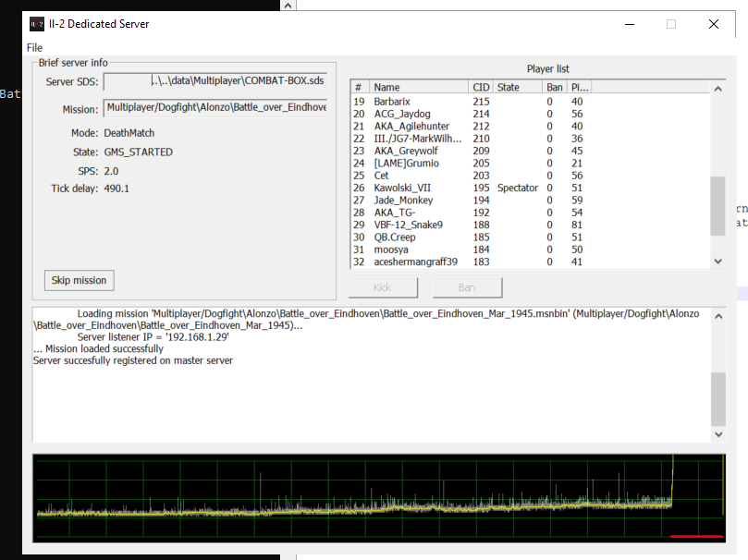Sort players by CID column header
Screen dimensions: 748x560
click(x=481, y=87)
